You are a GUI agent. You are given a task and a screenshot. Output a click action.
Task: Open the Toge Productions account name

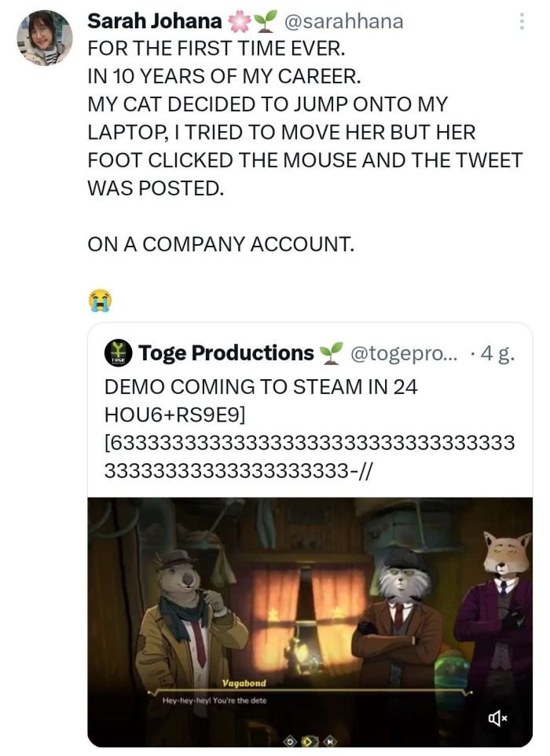point(226,353)
